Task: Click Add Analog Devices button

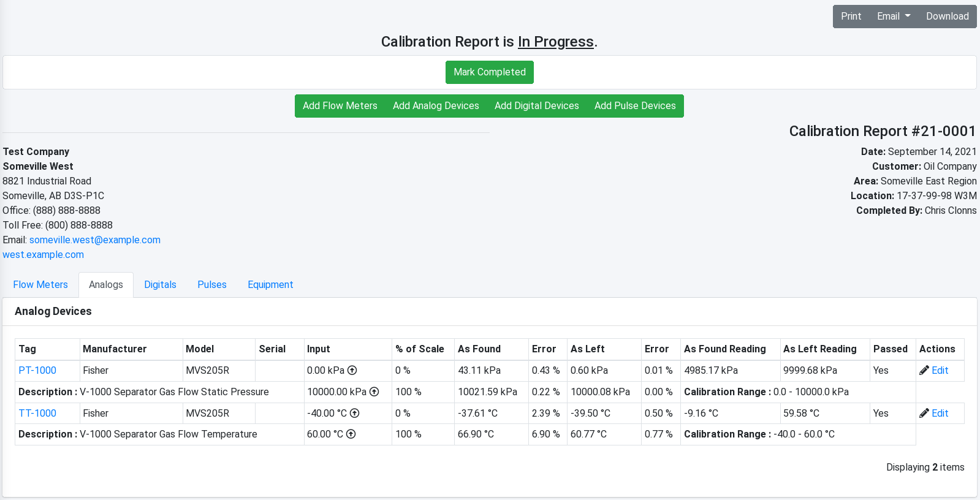Action: tap(436, 106)
